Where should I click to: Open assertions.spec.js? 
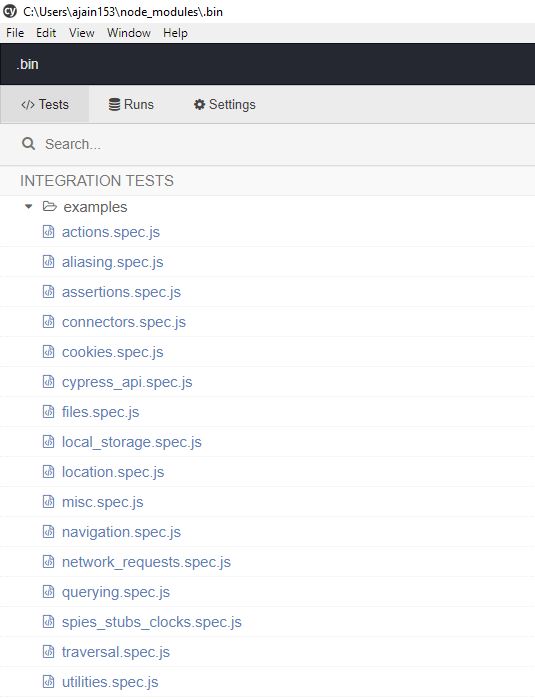[x=121, y=292]
